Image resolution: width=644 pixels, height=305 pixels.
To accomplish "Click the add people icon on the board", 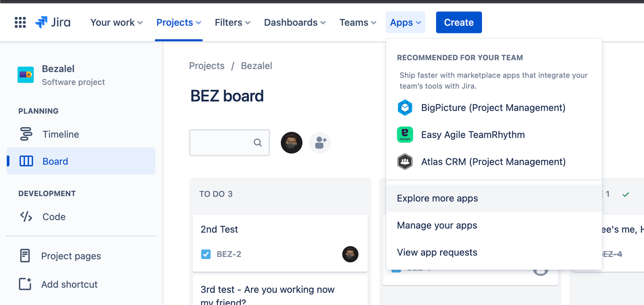I will pyautogui.click(x=320, y=142).
